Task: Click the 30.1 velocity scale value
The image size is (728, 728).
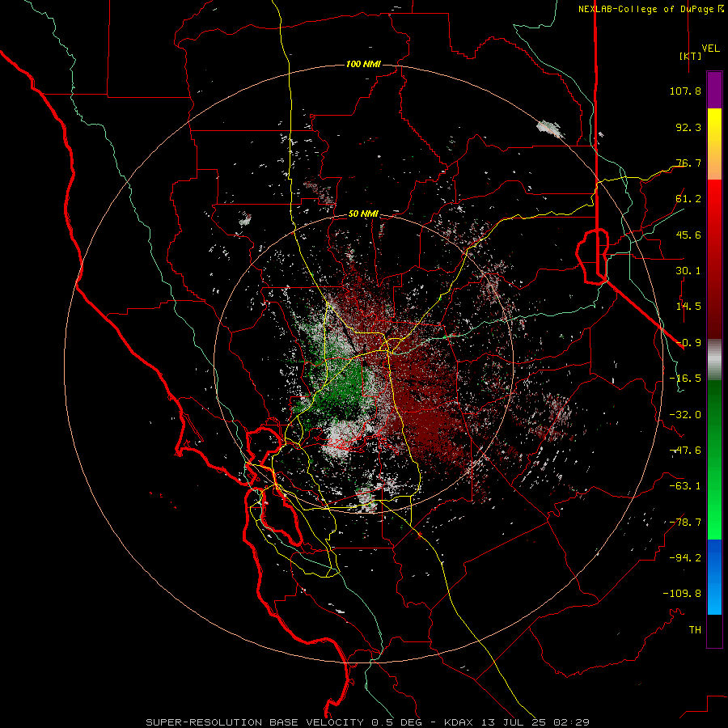Action: (x=688, y=271)
